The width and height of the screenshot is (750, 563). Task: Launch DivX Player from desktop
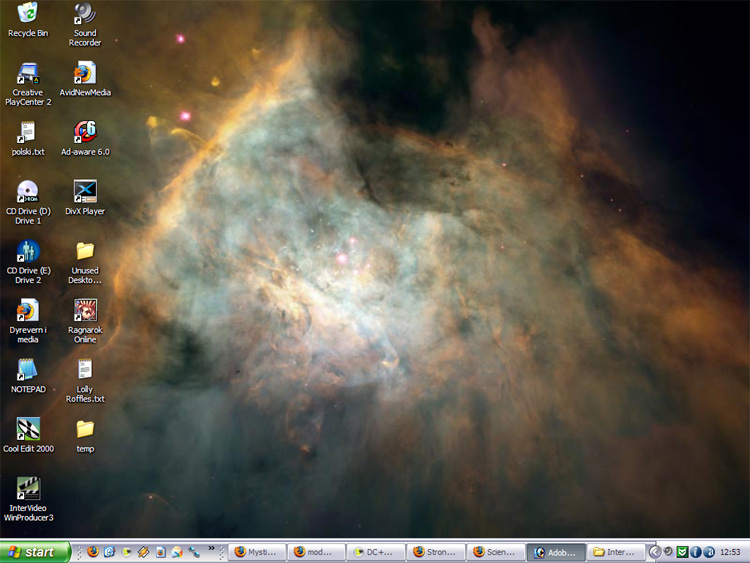(85, 192)
